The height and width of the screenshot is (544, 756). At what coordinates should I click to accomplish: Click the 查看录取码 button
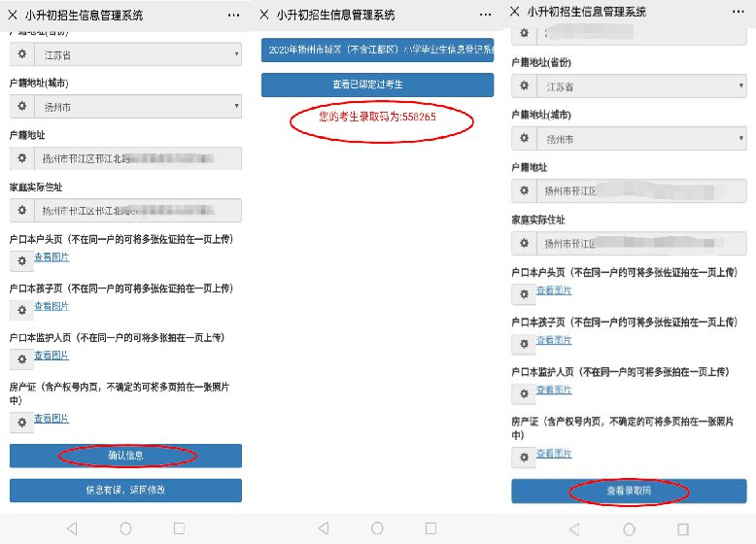[x=629, y=492]
